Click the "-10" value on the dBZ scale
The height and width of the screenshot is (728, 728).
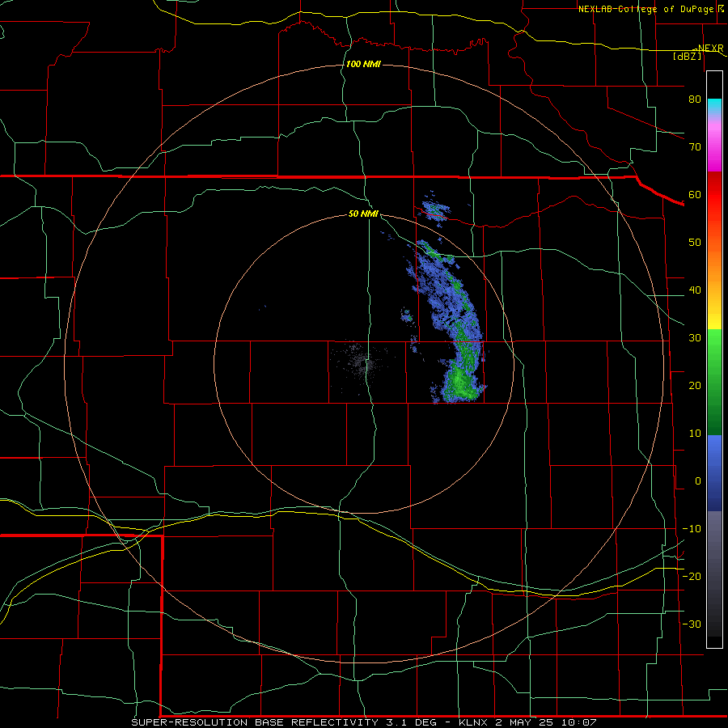[692, 529]
